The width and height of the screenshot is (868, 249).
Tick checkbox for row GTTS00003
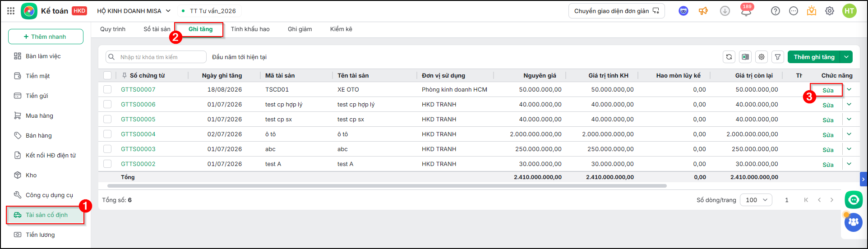107,149
